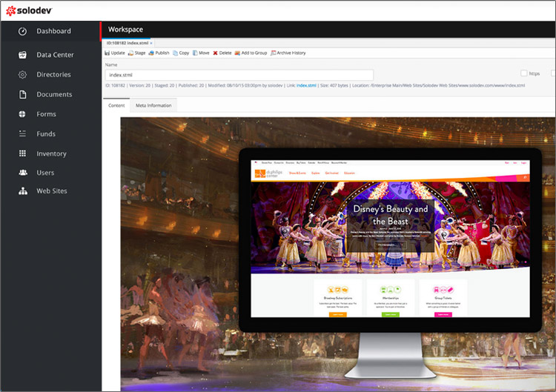Click the Update floppy-disk icon
The width and height of the screenshot is (556, 392).
107,53
